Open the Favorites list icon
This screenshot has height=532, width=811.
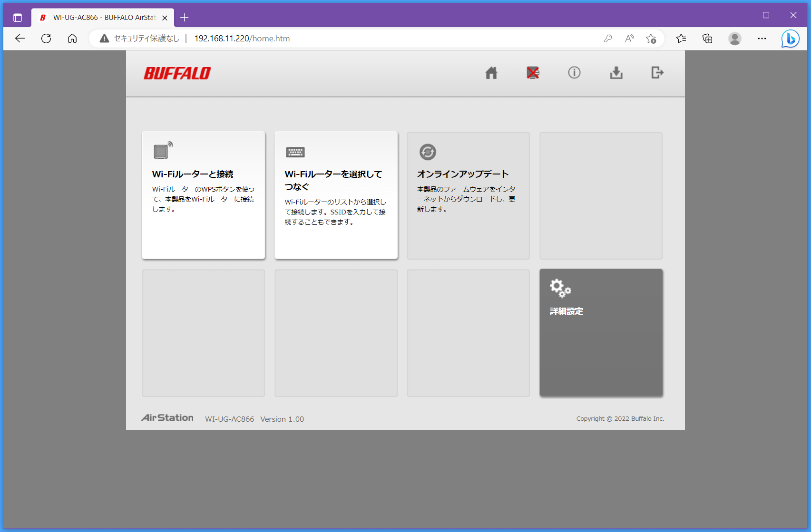[x=681, y=39]
